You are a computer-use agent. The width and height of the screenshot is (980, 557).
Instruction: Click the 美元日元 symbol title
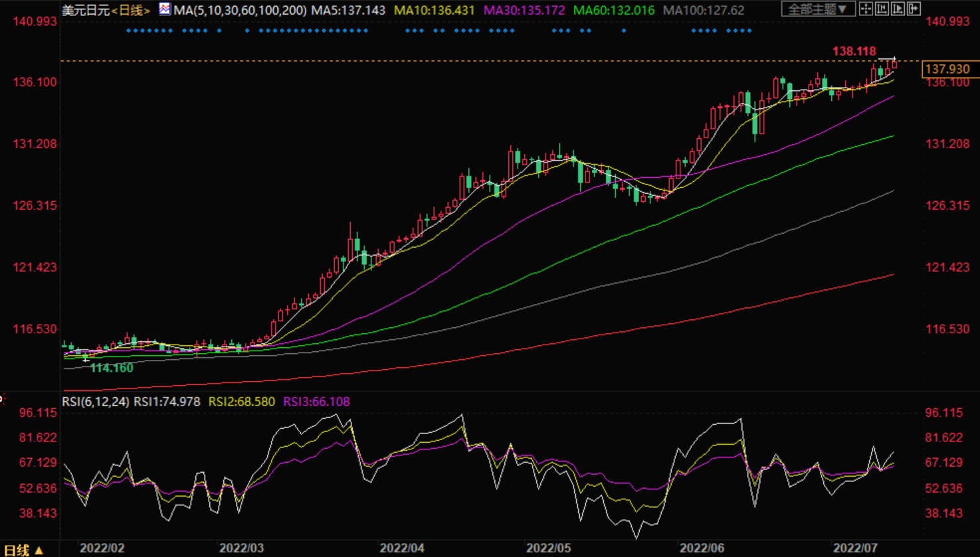click(86, 10)
